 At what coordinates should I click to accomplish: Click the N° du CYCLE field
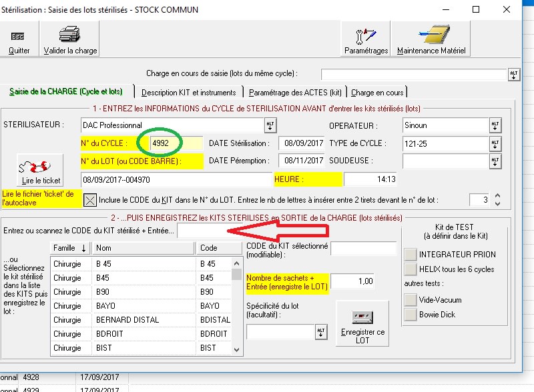(x=176, y=143)
